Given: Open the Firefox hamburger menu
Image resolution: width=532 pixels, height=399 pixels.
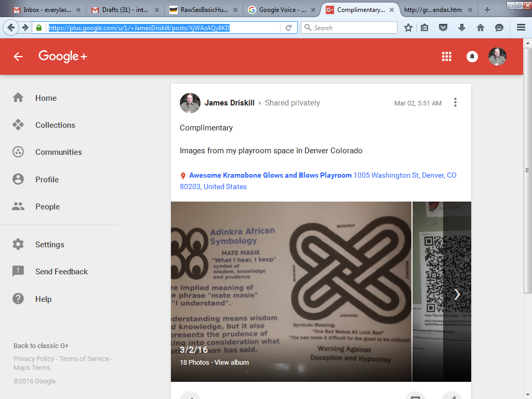Looking at the screenshot, I should pos(521,28).
